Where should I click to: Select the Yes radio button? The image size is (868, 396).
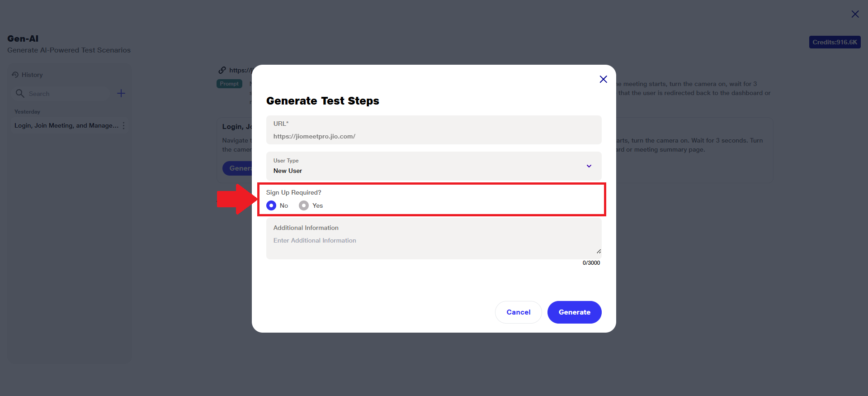pyautogui.click(x=304, y=205)
